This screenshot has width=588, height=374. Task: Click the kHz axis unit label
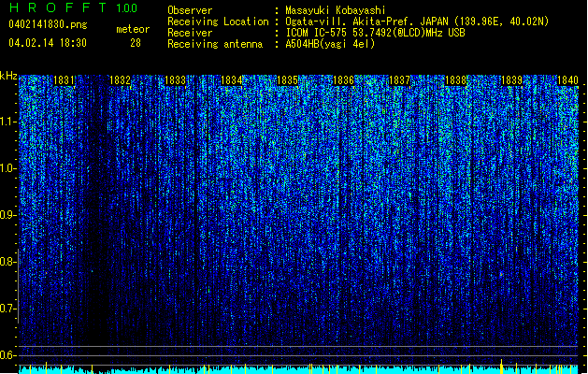[8, 76]
